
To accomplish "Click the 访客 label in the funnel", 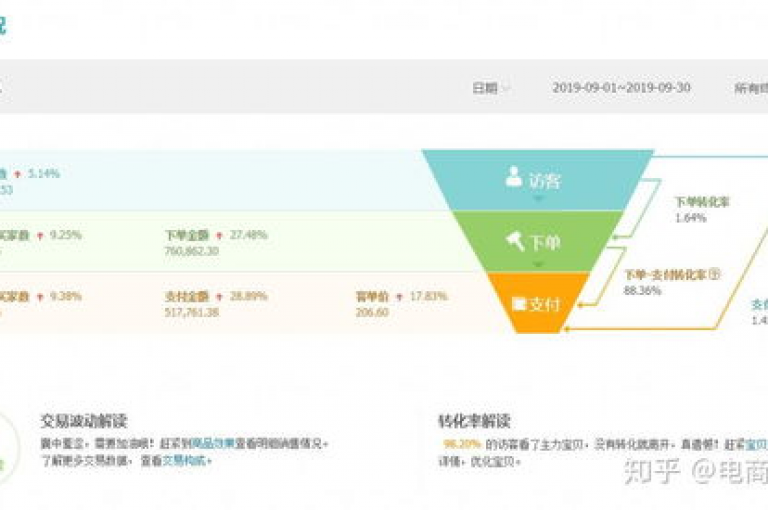I will click(545, 180).
